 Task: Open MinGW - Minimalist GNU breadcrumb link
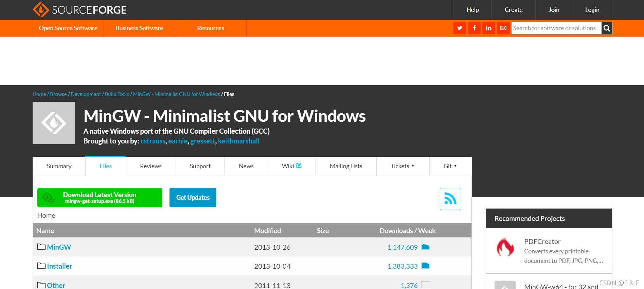pyautogui.click(x=177, y=94)
